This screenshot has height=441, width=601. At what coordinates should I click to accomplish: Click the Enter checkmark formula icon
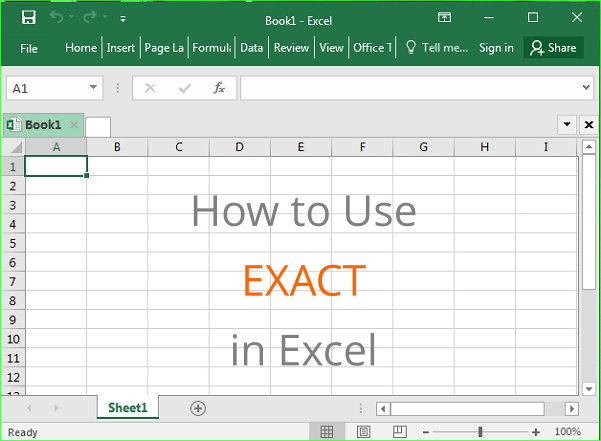click(x=185, y=89)
